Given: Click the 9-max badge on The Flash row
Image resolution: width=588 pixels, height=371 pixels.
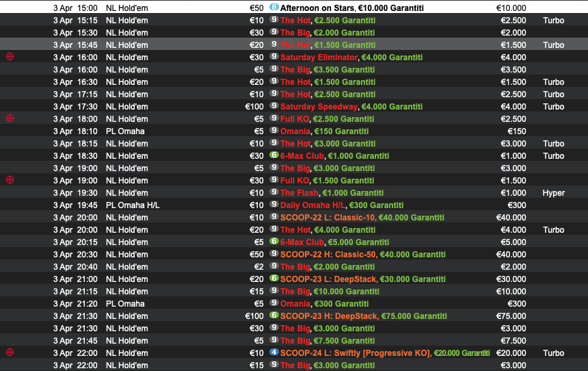Looking at the screenshot, I should coord(274,192).
